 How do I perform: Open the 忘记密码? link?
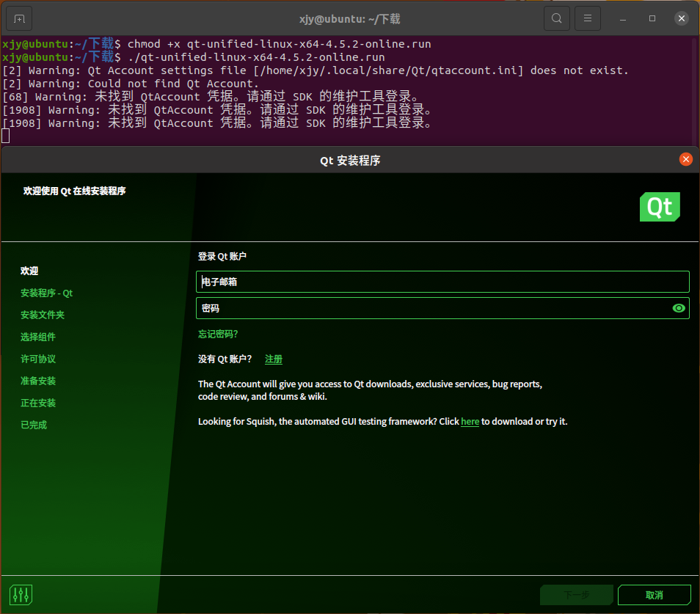(x=218, y=335)
